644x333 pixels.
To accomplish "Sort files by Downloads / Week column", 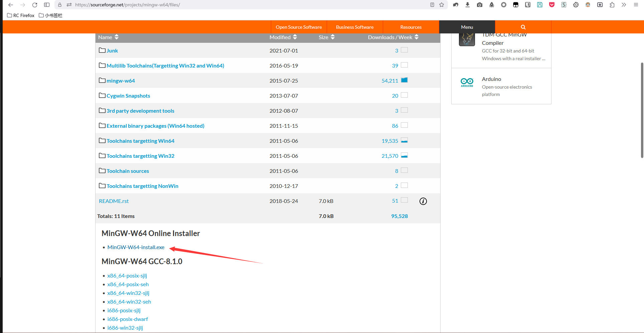I will click(393, 37).
